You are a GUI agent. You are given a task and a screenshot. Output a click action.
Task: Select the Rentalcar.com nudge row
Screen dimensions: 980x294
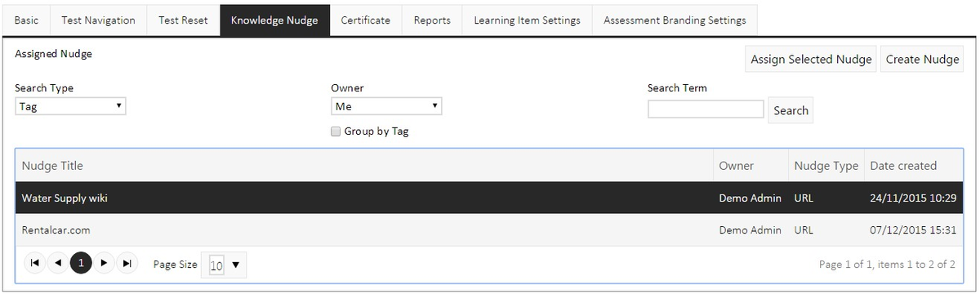click(490, 230)
